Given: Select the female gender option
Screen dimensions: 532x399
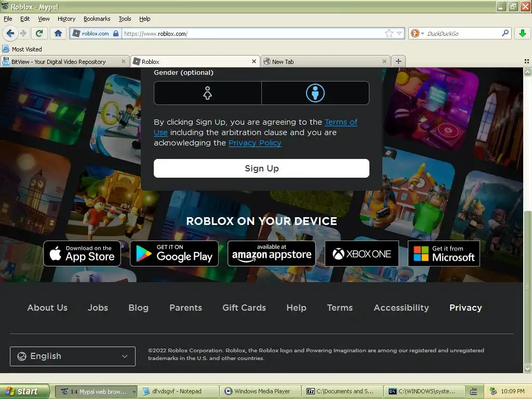Looking at the screenshot, I should 207,93.
